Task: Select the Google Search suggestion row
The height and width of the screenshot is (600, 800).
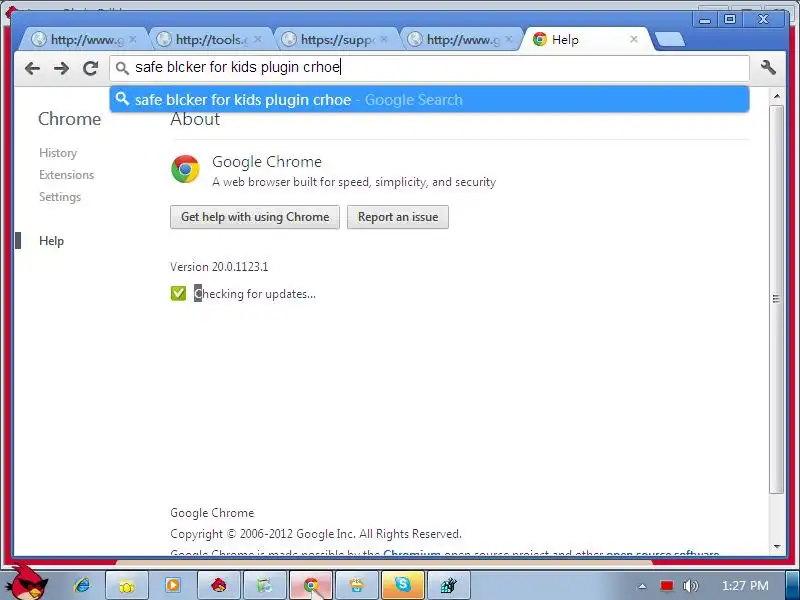Action: pyautogui.click(x=429, y=99)
